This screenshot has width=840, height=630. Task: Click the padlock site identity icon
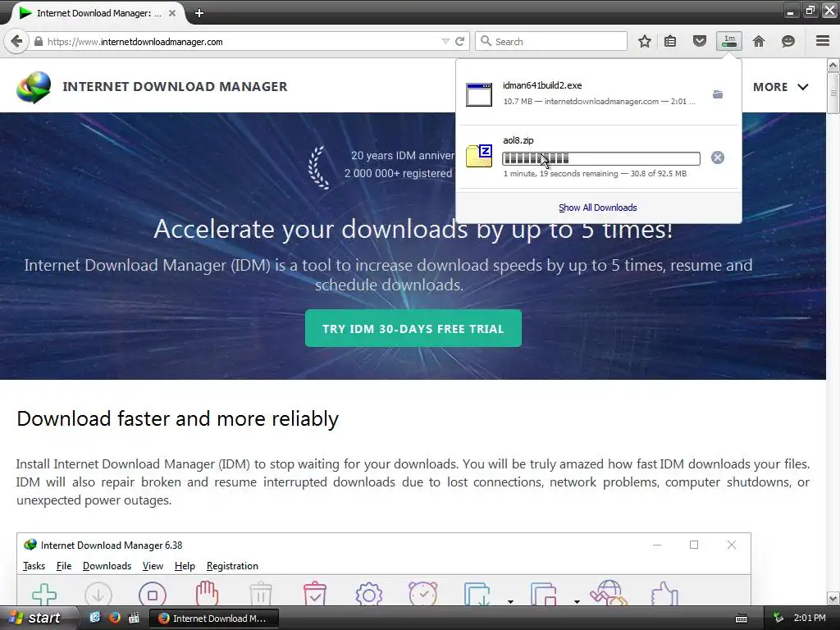point(38,41)
